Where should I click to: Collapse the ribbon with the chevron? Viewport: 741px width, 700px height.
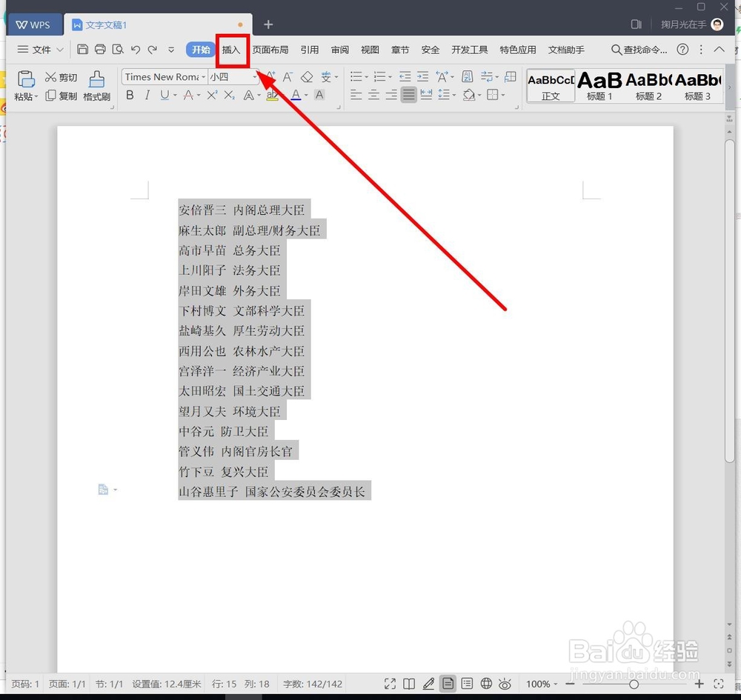719,49
